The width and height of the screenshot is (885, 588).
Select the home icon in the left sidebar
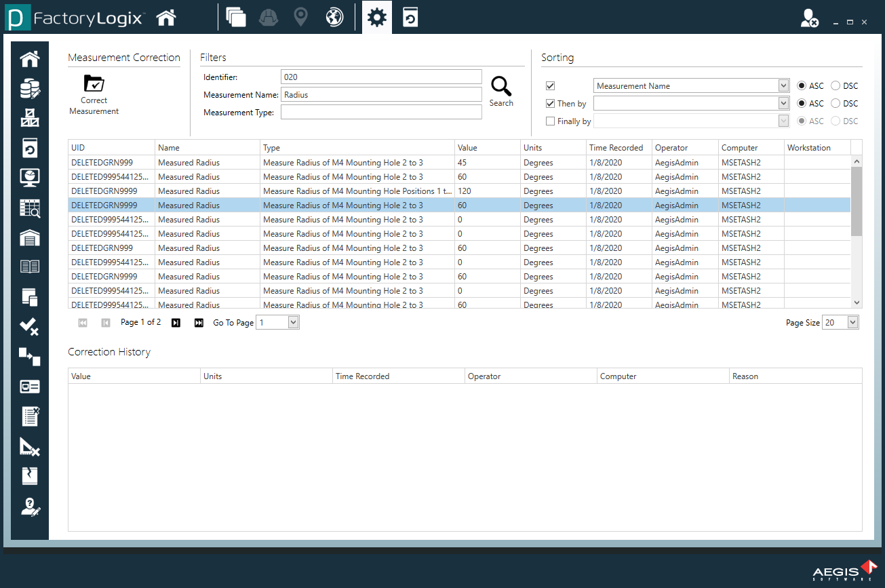click(29, 58)
